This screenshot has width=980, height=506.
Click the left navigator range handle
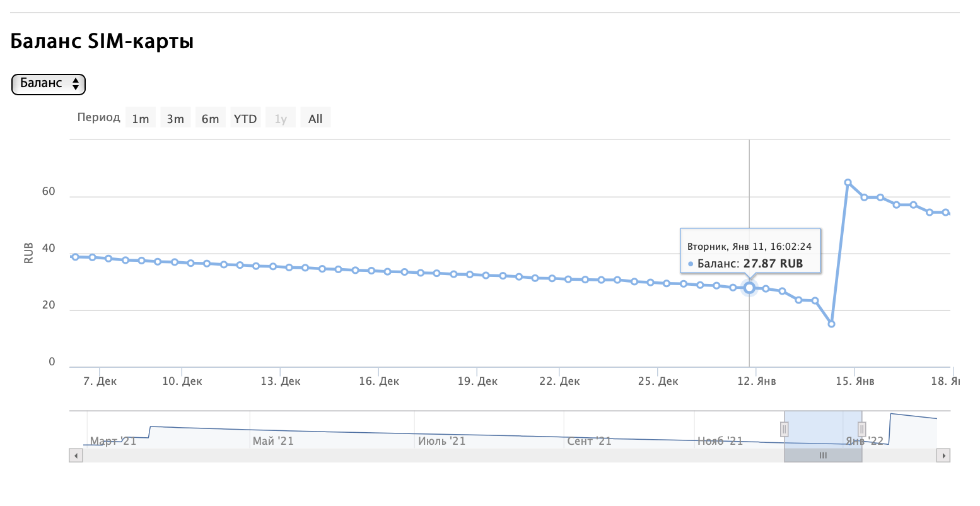click(785, 430)
